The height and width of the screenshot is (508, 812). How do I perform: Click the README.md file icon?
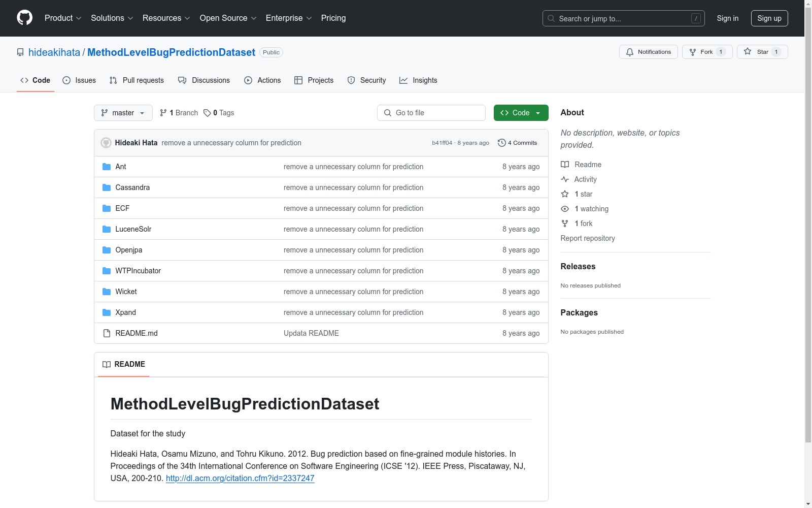[x=107, y=333]
